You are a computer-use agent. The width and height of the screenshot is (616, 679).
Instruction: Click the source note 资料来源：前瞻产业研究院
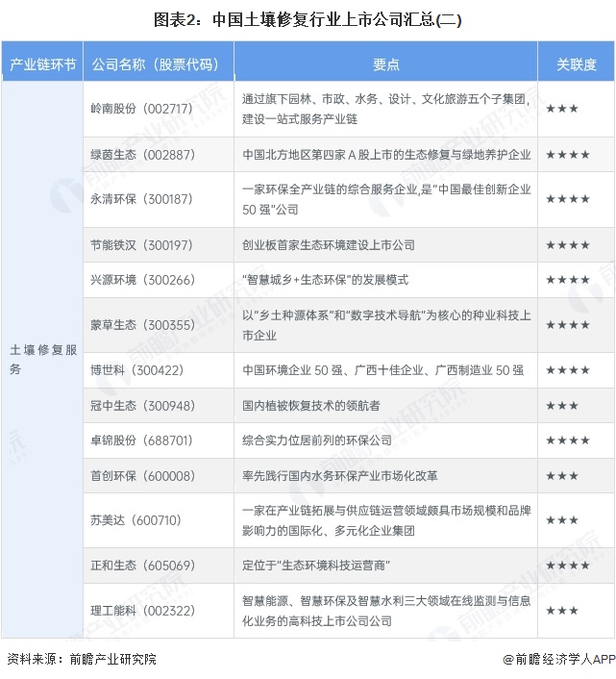pyautogui.click(x=82, y=659)
